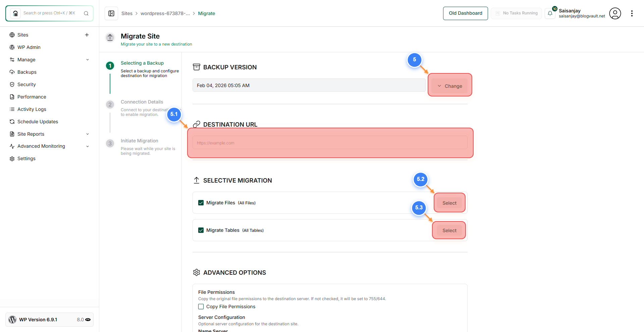The width and height of the screenshot is (644, 332).
Task: Click the Destination URL link icon
Action: 197,124
